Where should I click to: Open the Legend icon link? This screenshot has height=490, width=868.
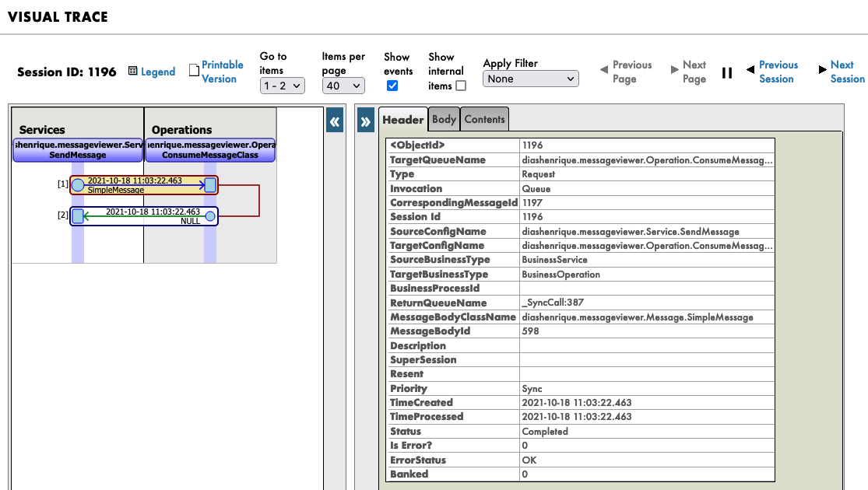click(x=133, y=72)
